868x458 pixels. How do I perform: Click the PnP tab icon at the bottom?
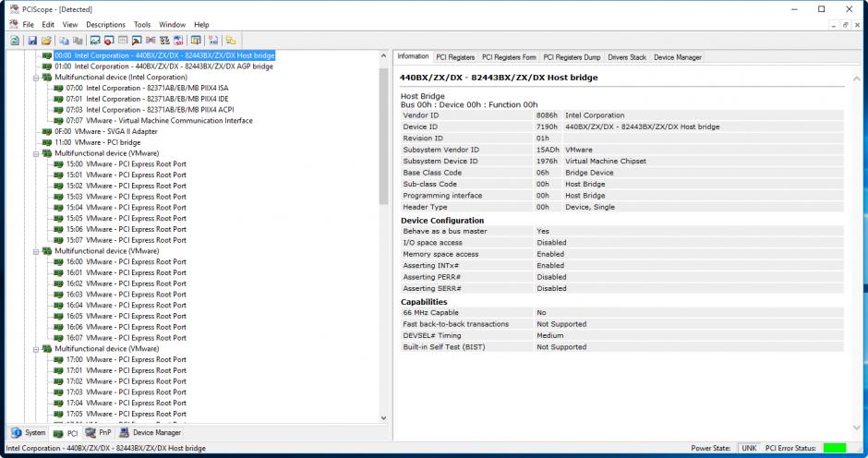click(x=90, y=432)
